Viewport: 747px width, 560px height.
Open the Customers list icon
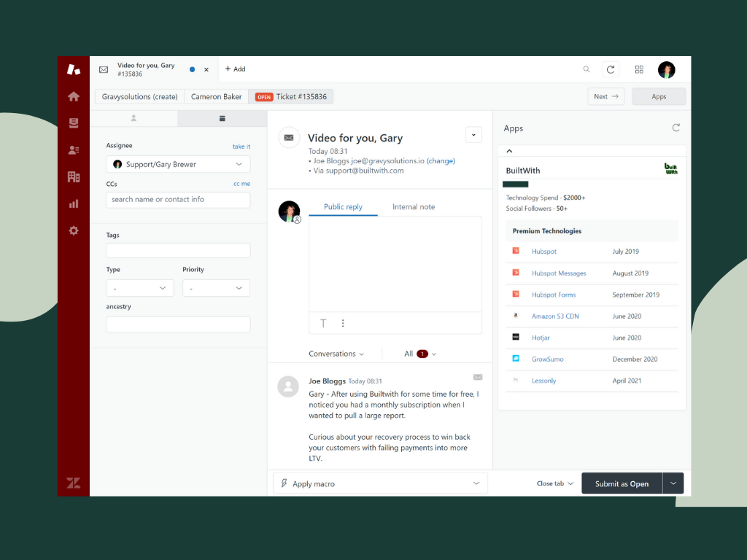pos(74,150)
